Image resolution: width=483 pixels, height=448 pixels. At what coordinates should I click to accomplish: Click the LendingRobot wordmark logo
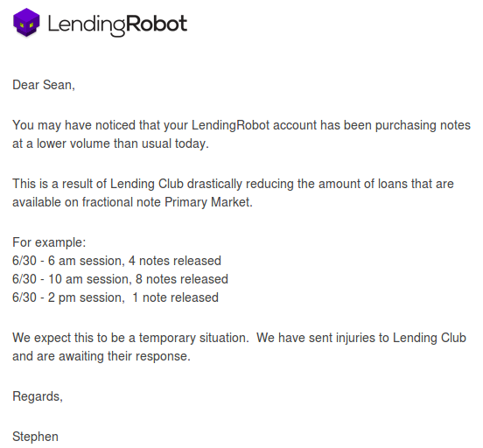pyautogui.click(x=117, y=24)
